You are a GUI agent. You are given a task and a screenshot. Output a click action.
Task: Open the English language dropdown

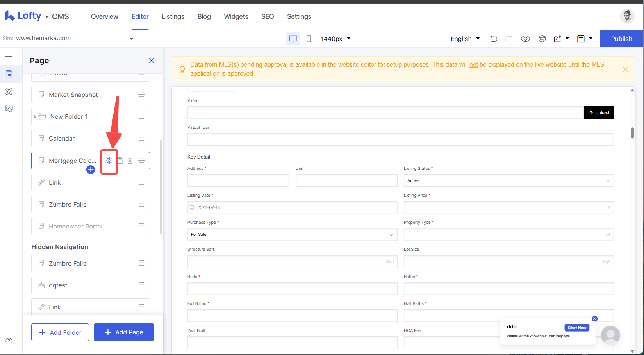click(x=465, y=39)
